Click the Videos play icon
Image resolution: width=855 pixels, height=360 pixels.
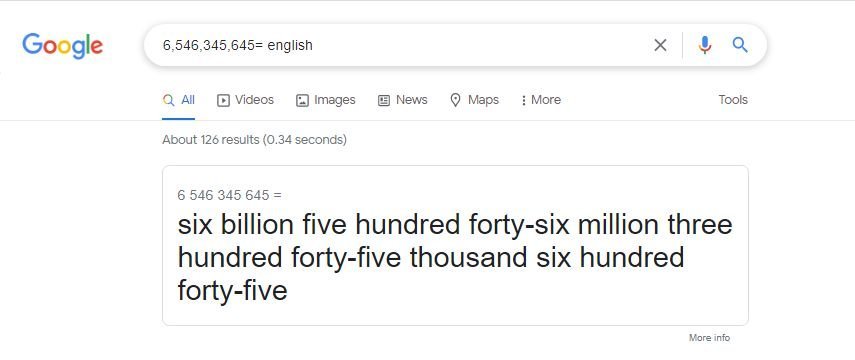click(x=223, y=100)
